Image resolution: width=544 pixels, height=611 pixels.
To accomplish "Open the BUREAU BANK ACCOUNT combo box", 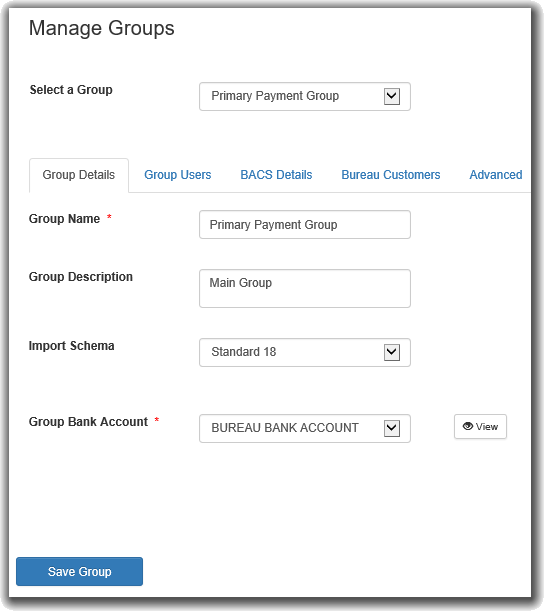I will point(305,428).
